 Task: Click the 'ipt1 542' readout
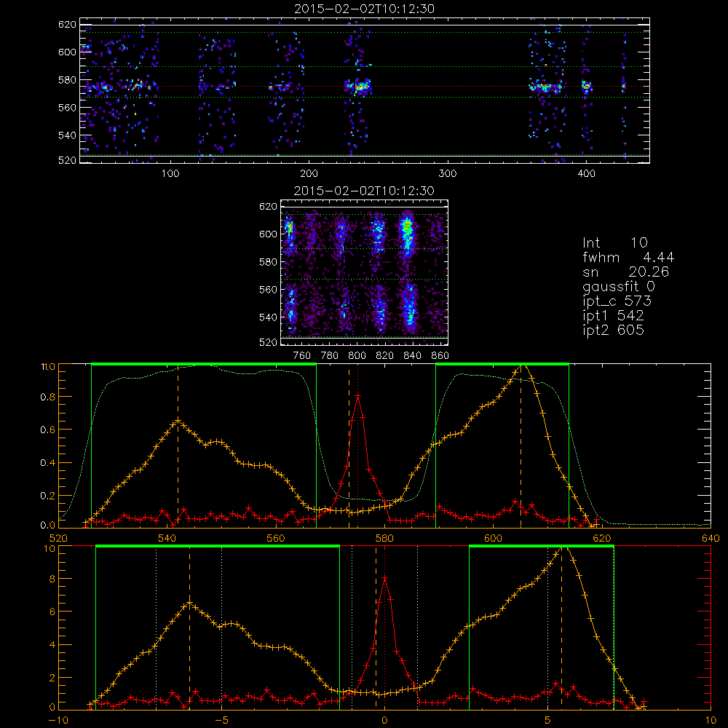(x=613, y=316)
